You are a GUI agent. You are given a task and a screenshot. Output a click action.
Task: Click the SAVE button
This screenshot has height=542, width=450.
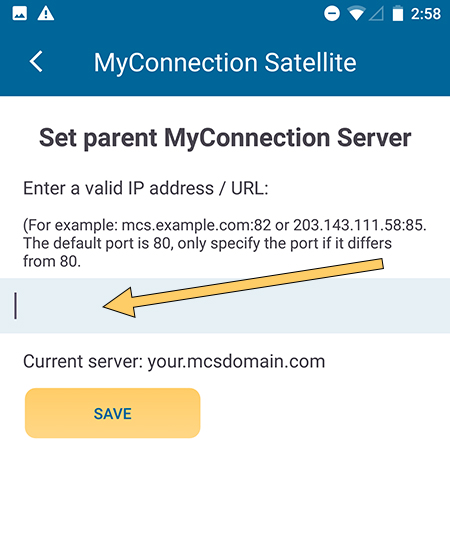click(113, 413)
